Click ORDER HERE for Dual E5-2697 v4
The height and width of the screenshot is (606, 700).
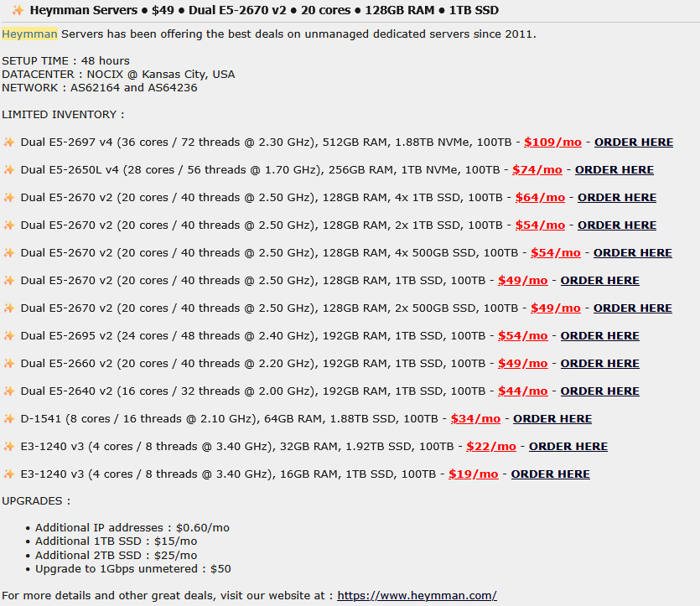[x=634, y=142]
